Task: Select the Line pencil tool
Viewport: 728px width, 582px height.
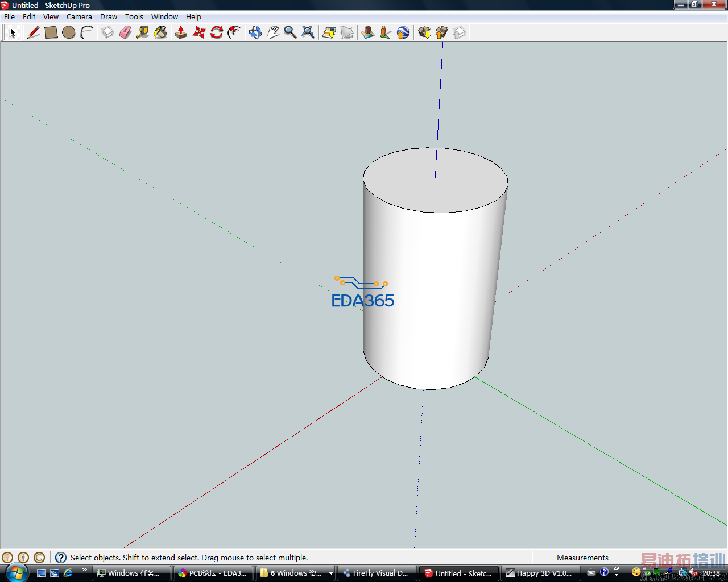Action: 34,32
